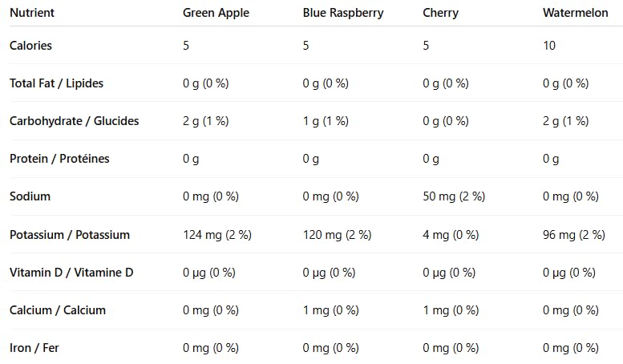Viewport: 623px width, 364px height.
Task: Select the Green Apple column header
Action: (x=216, y=13)
